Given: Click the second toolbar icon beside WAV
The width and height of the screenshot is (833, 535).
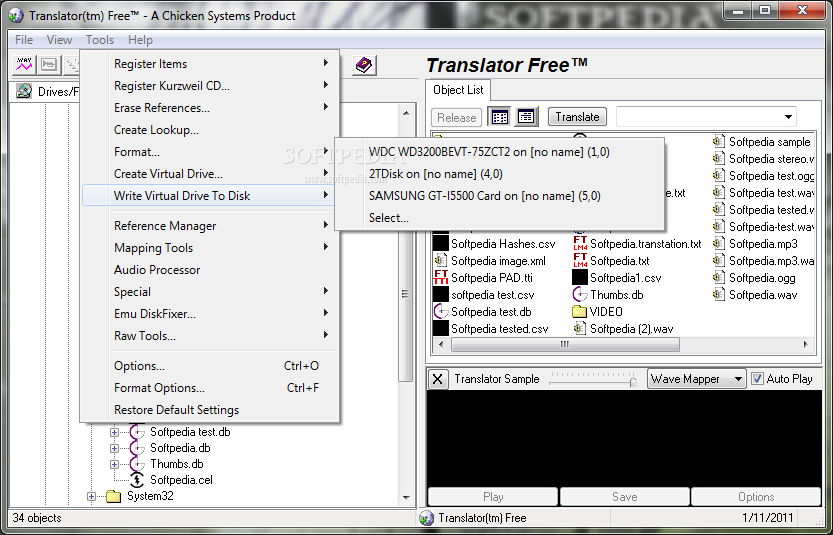Looking at the screenshot, I should (49, 65).
